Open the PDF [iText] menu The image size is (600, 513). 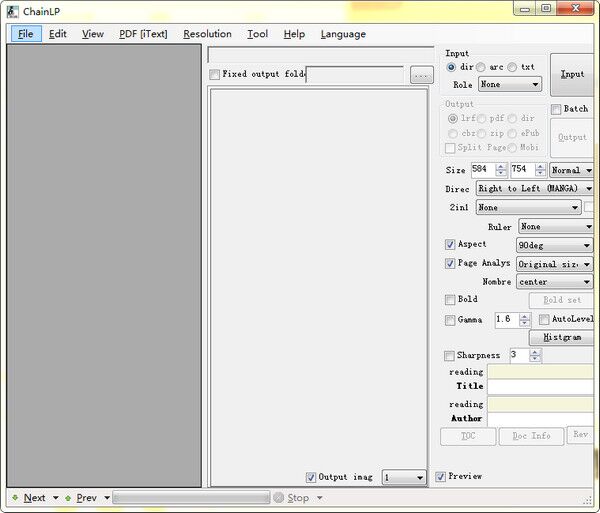[143, 34]
